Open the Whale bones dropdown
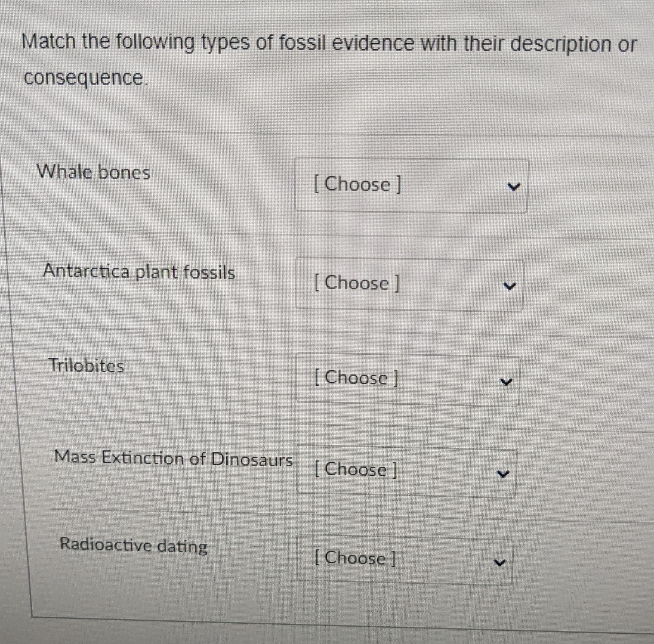This screenshot has width=654, height=644. tap(412, 185)
